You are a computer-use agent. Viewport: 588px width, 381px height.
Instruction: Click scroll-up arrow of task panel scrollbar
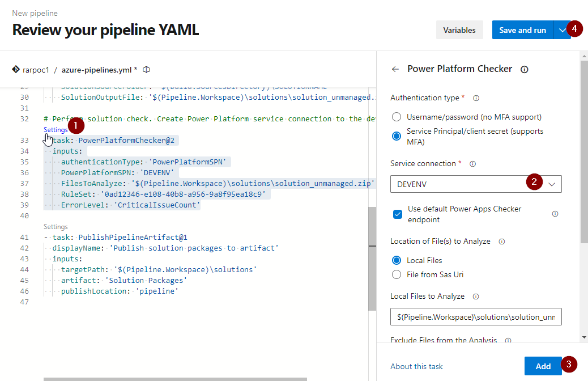point(584,56)
